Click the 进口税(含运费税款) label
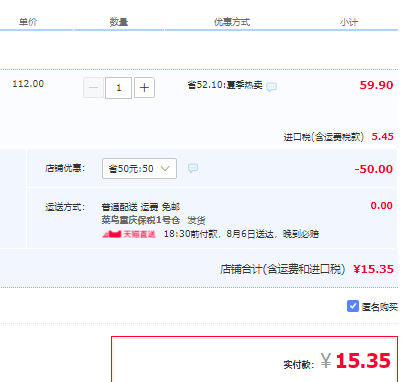Viewport: 403px width, 382px height. tap(324, 137)
